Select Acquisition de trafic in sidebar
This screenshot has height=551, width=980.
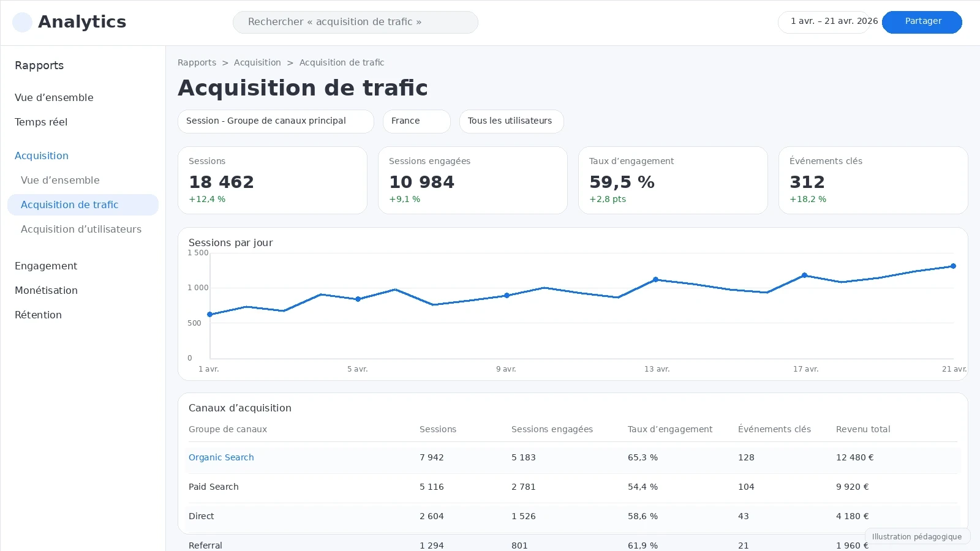[x=83, y=204]
